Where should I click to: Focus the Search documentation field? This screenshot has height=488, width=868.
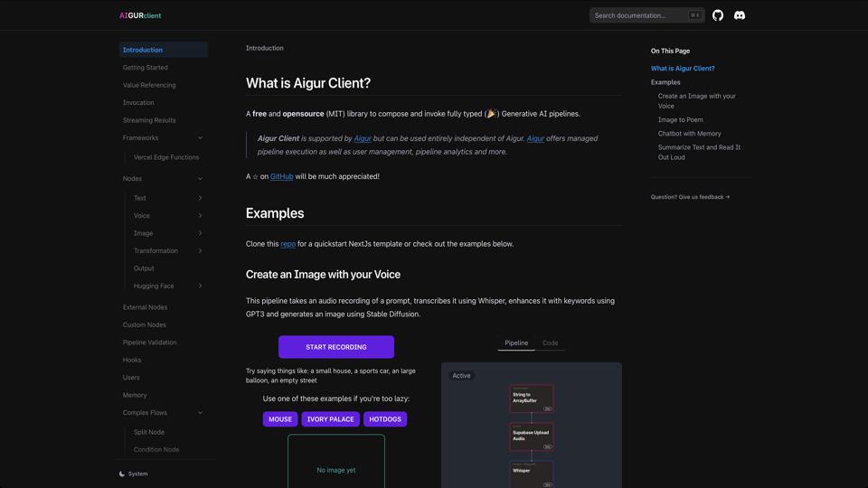pos(640,15)
